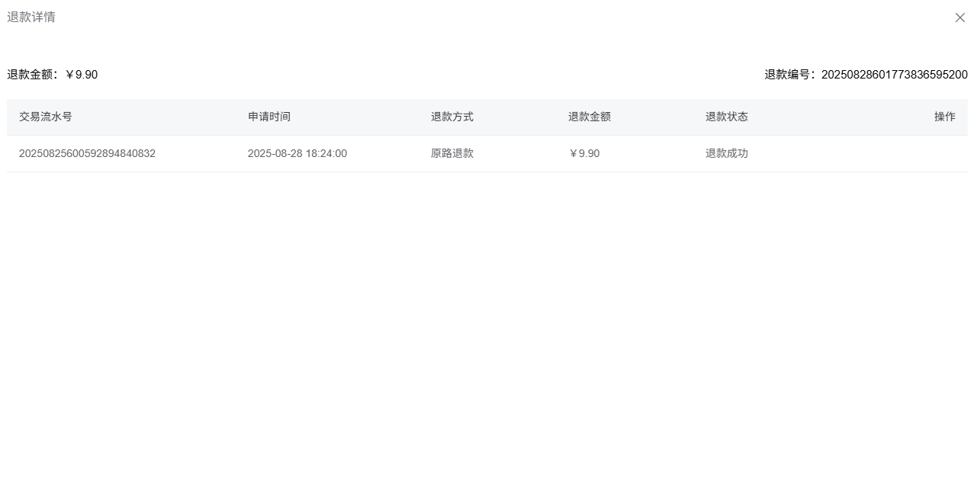Screen dimensions: 980x494
Task: Click the 申请时间 column header
Action: click(269, 117)
